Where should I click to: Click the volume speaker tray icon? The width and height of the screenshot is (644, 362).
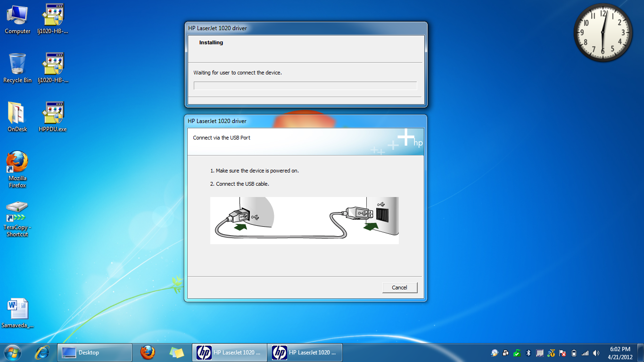(x=596, y=353)
